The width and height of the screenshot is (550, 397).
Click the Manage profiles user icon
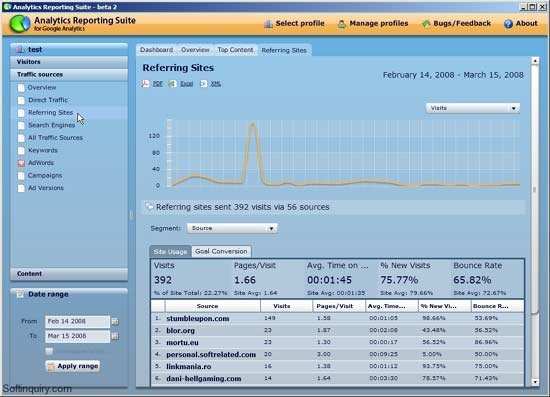tap(342, 24)
